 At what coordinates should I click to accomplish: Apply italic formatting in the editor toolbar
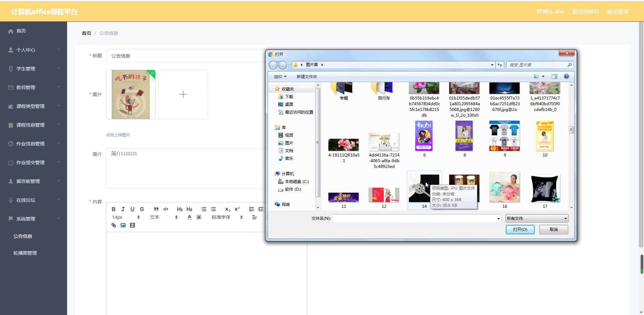pyautogui.click(x=123, y=209)
